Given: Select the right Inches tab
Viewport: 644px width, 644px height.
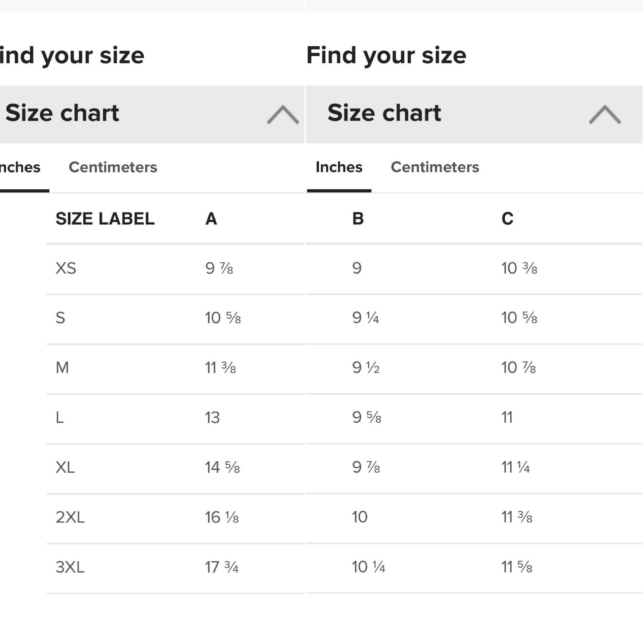Looking at the screenshot, I should pos(339,167).
